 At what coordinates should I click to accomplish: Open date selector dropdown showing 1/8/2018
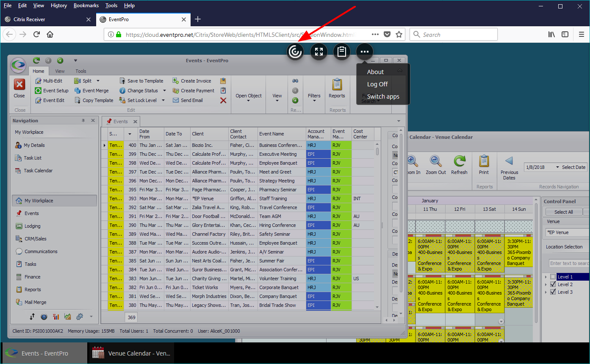pyautogui.click(x=557, y=167)
